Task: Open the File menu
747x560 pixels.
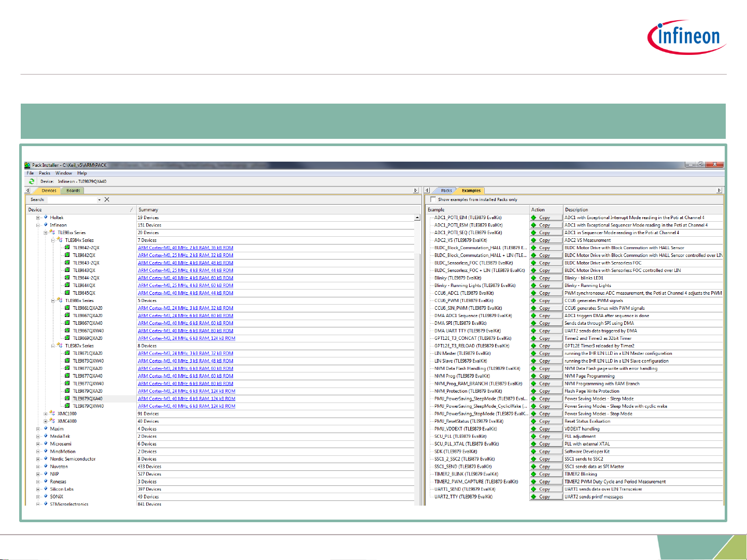Action: tap(30, 173)
